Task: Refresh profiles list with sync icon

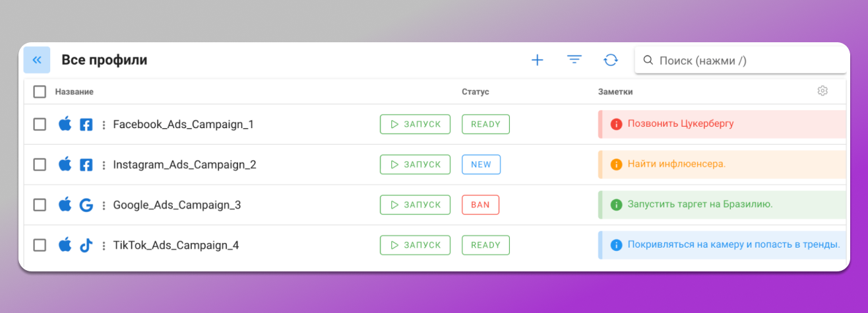Action: tap(611, 60)
